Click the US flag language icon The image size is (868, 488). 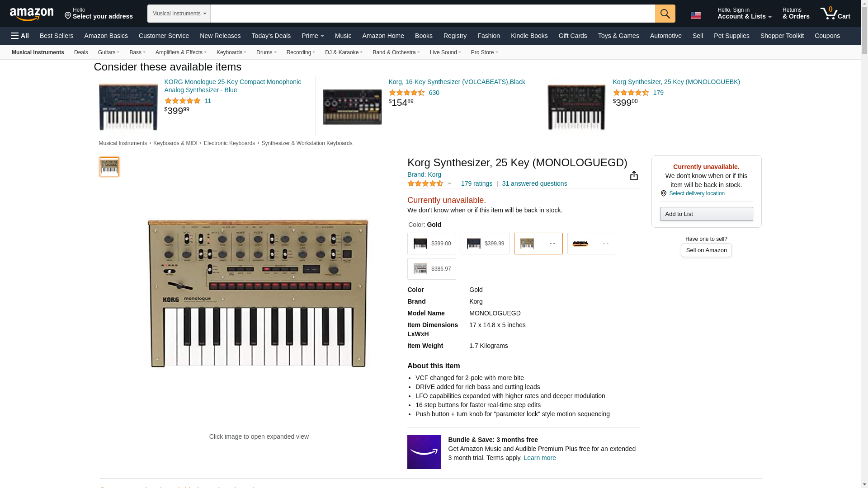tap(695, 15)
